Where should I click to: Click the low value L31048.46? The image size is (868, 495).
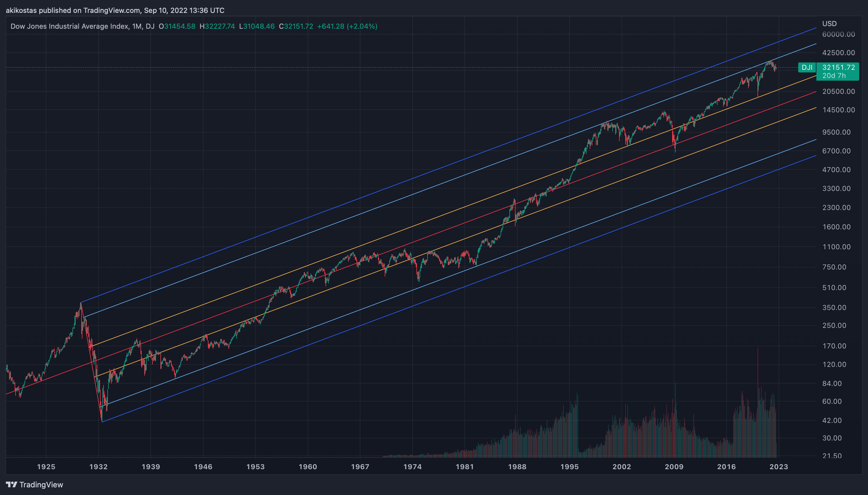(257, 26)
